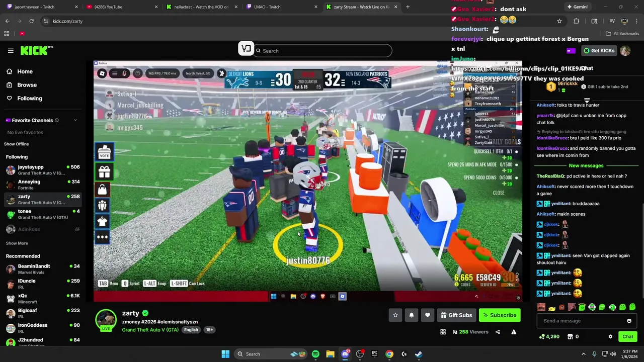
Task: Open Bigloaaf recommended channel
Action: pyautogui.click(x=43, y=313)
